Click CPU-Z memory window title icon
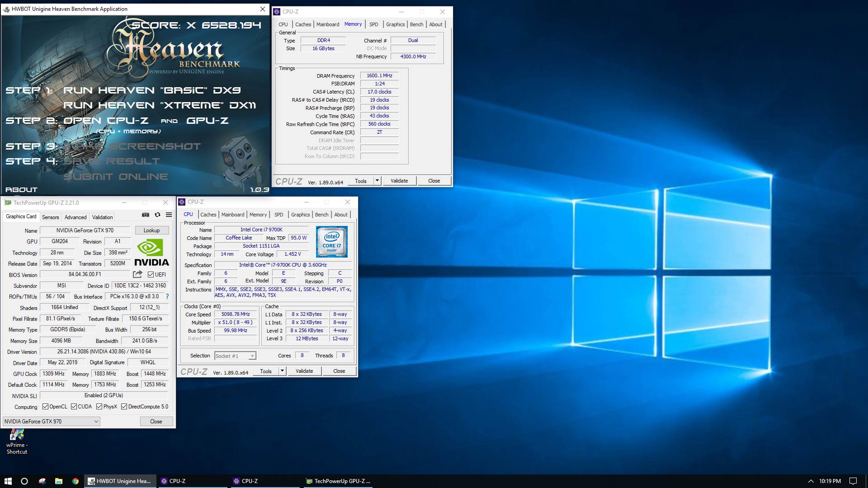This screenshot has width=868, height=488. pos(277,12)
